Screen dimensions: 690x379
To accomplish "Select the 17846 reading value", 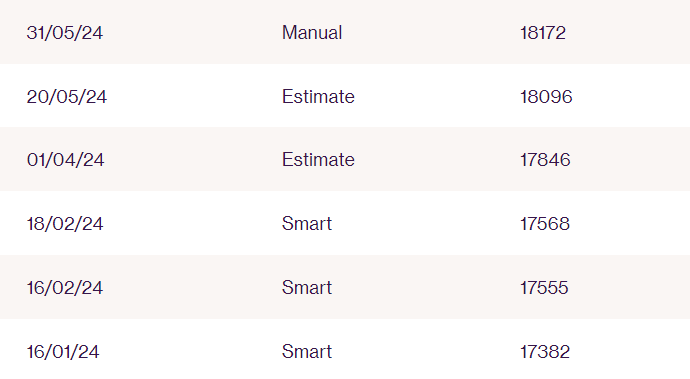I will (545, 159).
